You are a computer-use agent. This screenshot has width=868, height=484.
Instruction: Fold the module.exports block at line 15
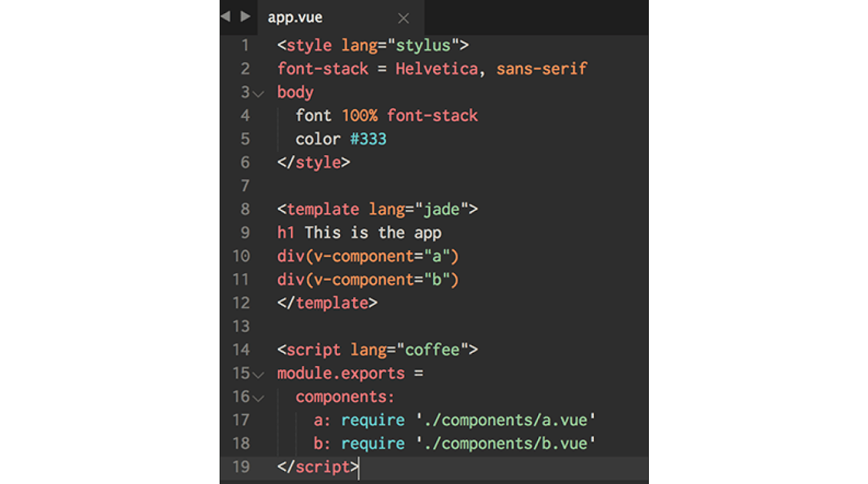(x=259, y=375)
